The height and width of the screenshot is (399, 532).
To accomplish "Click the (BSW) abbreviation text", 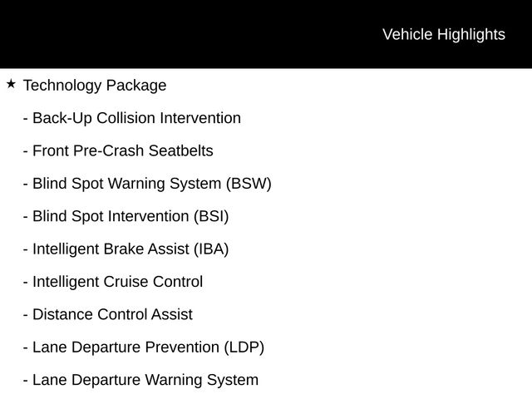I will pyautogui.click(x=249, y=184).
